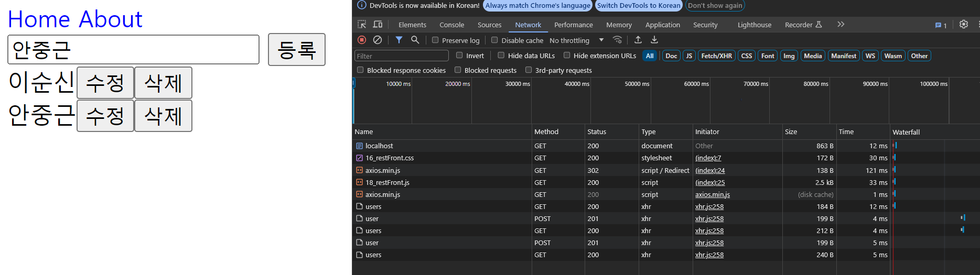Filter requests by Doc type
Viewport: 980px width, 275px height.
coord(671,56)
